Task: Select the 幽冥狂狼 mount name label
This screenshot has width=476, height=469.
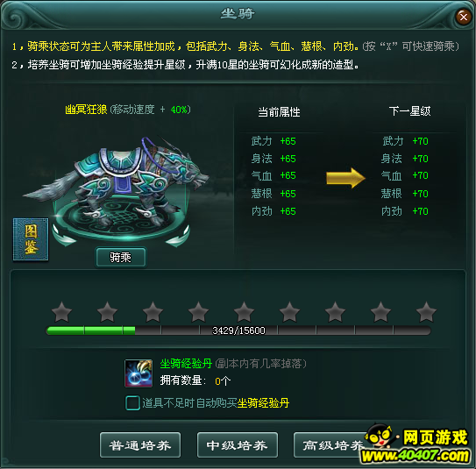Action: point(86,110)
